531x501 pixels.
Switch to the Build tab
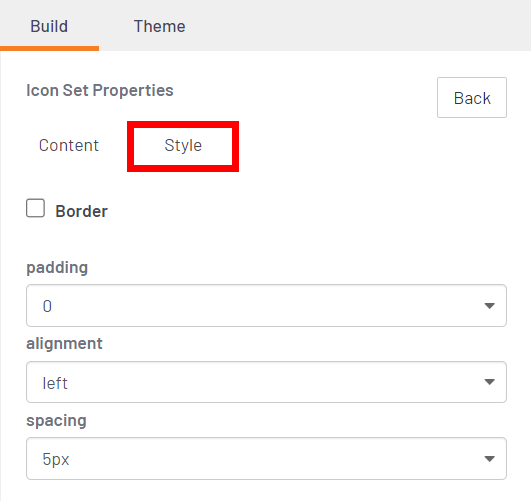tap(49, 26)
